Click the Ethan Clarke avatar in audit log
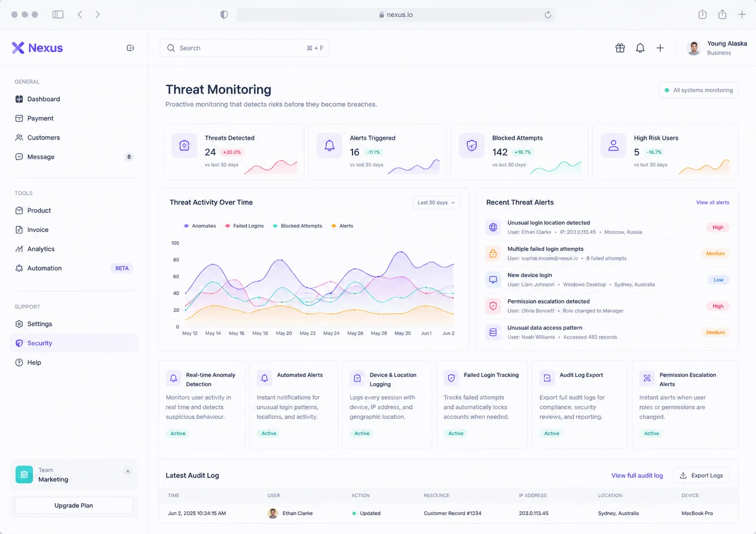Viewport: 756px width, 534px height. 273,513
